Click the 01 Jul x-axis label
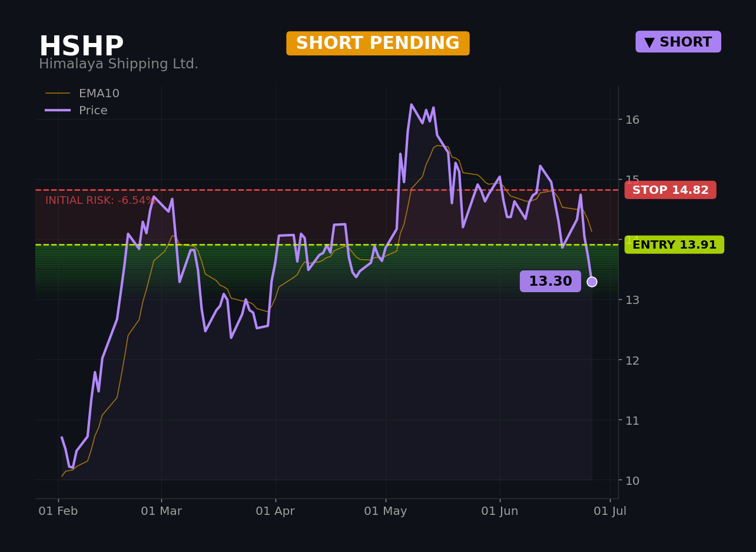 610,511
